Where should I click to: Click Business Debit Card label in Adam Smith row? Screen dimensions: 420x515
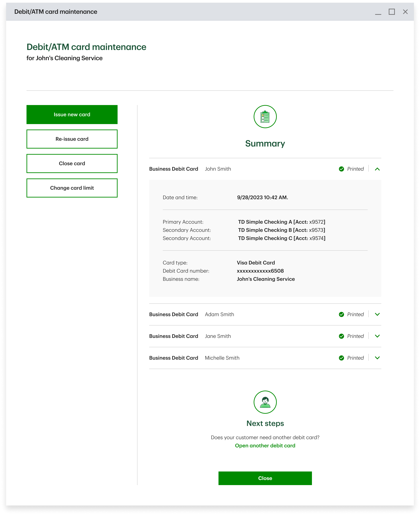click(173, 314)
